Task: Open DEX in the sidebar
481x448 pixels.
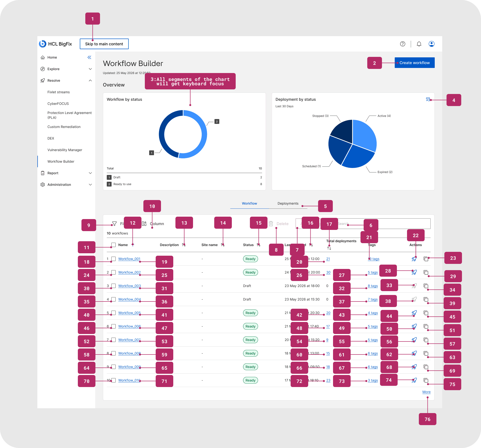Action: pos(51,138)
